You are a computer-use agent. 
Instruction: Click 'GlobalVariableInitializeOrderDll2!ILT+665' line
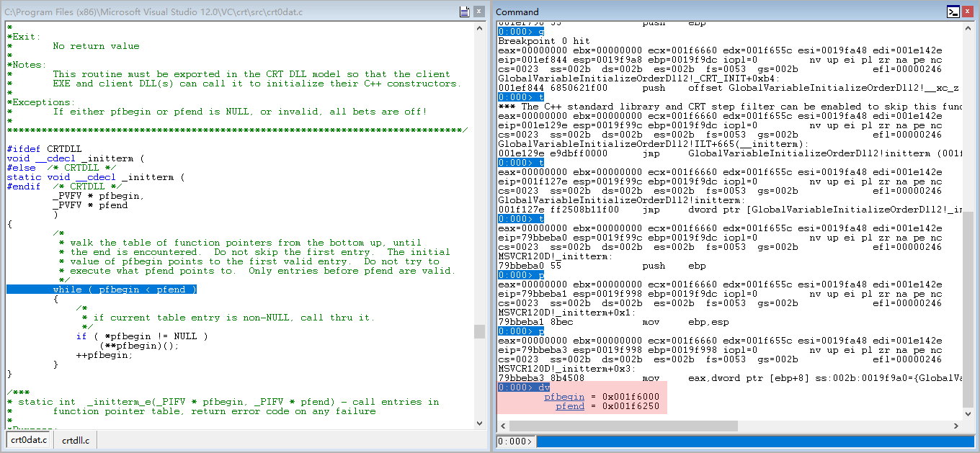pos(654,144)
